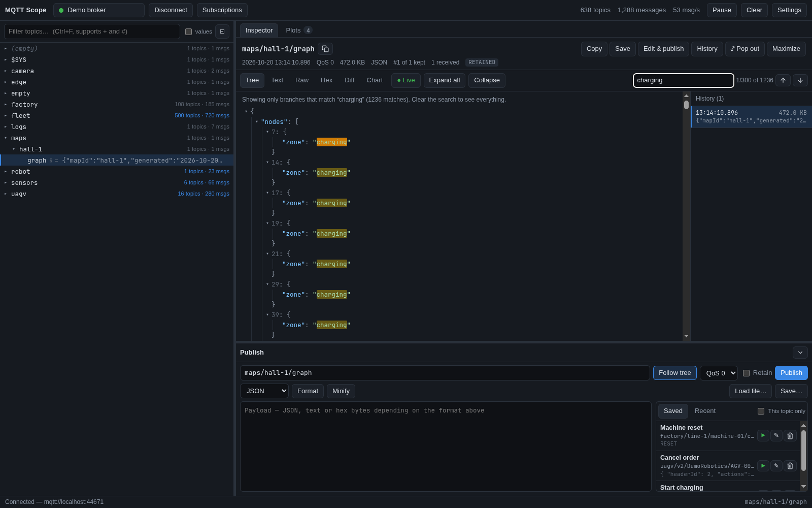The width and height of the screenshot is (812, 508).
Task: Pause the incoming message stream
Action: pyautogui.click(x=722, y=10)
